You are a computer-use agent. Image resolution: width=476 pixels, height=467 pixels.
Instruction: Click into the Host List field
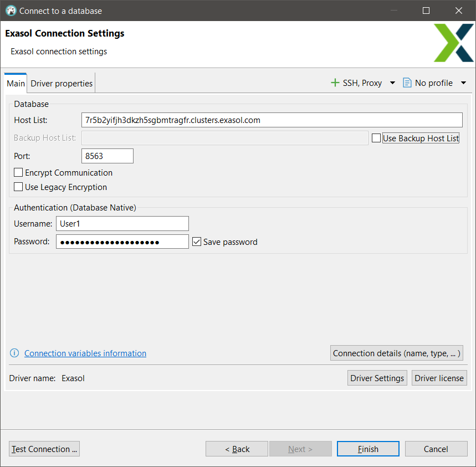pos(272,120)
